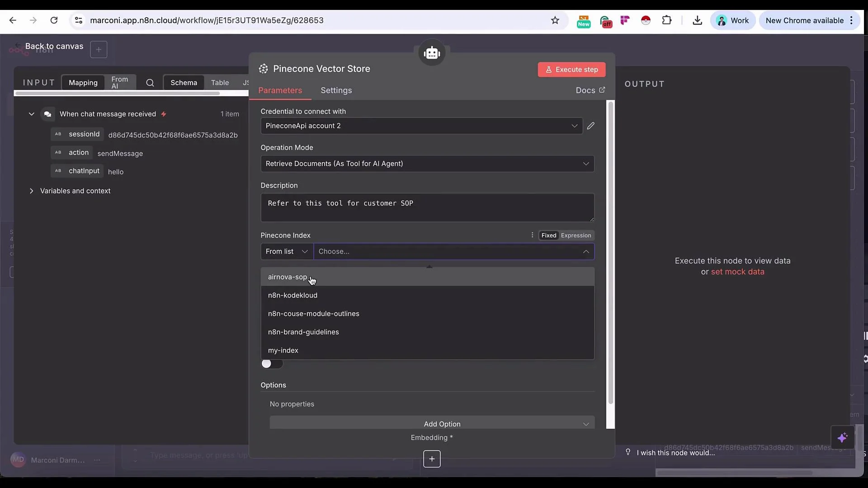This screenshot has height=488, width=868.
Task: Switch to the Settings tab
Action: click(x=336, y=90)
